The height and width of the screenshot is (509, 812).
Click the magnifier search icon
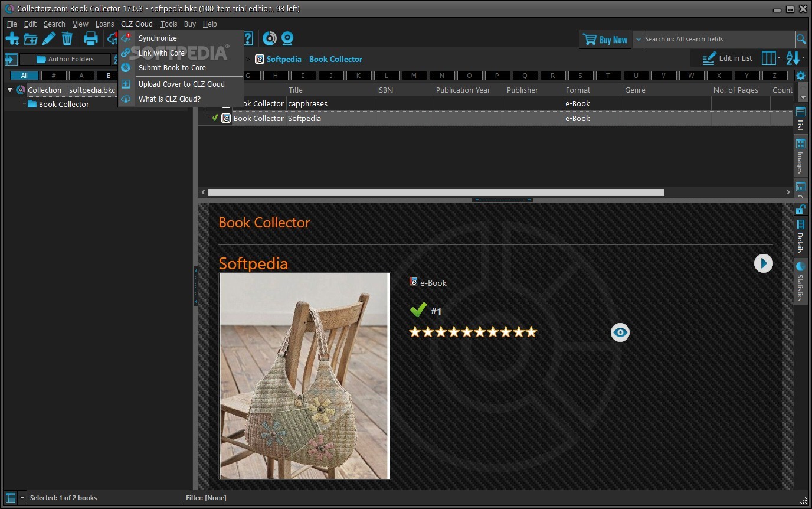coord(801,39)
